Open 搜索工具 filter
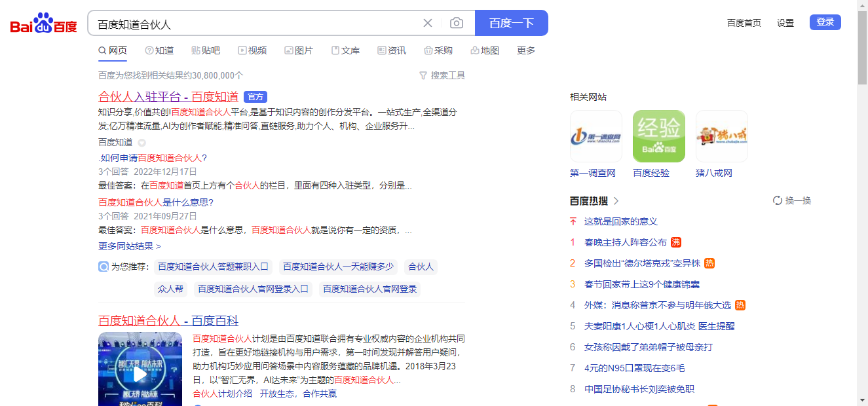Screen dimensions: 868x406 pyautogui.click(x=442, y=75)
